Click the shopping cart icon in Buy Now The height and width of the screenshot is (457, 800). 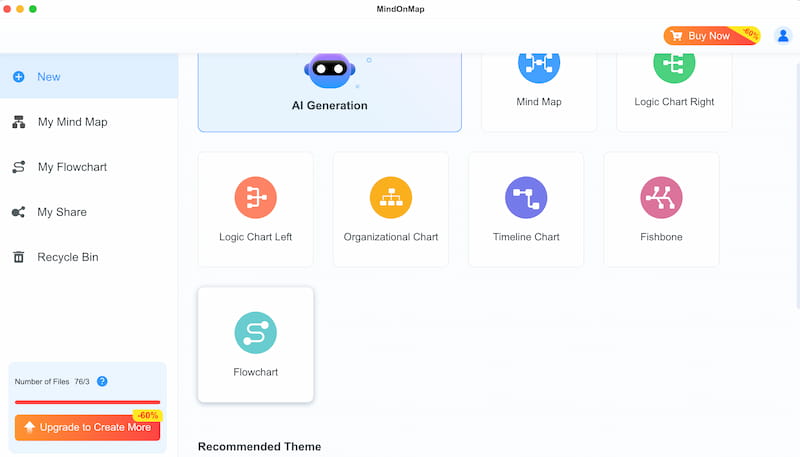point(677,36)
